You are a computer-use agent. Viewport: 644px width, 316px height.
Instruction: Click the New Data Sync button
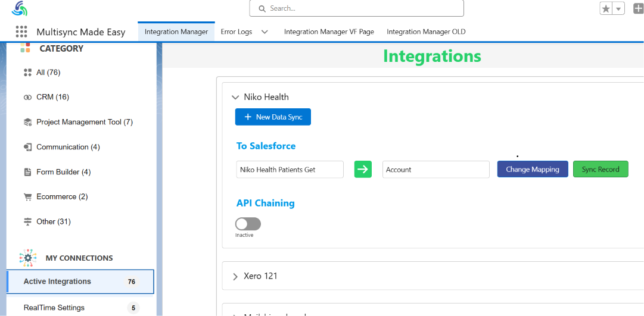click(273, 117)
